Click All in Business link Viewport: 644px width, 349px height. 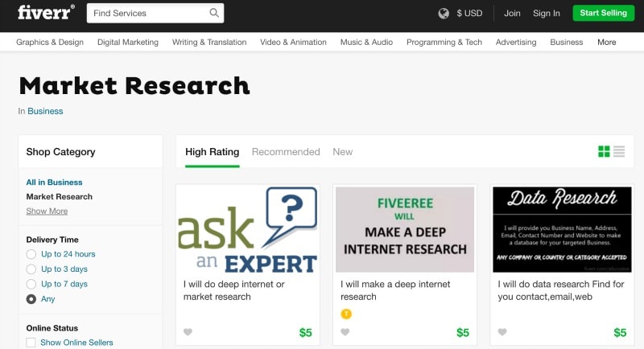click(x=54, y=182)
